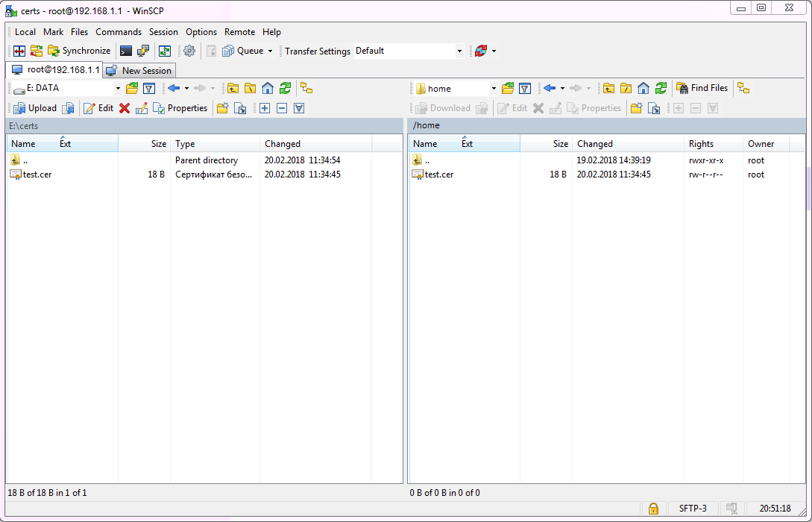Show local directory tree icon
This screenshot has width=812, height=522.
click(306, 89)
